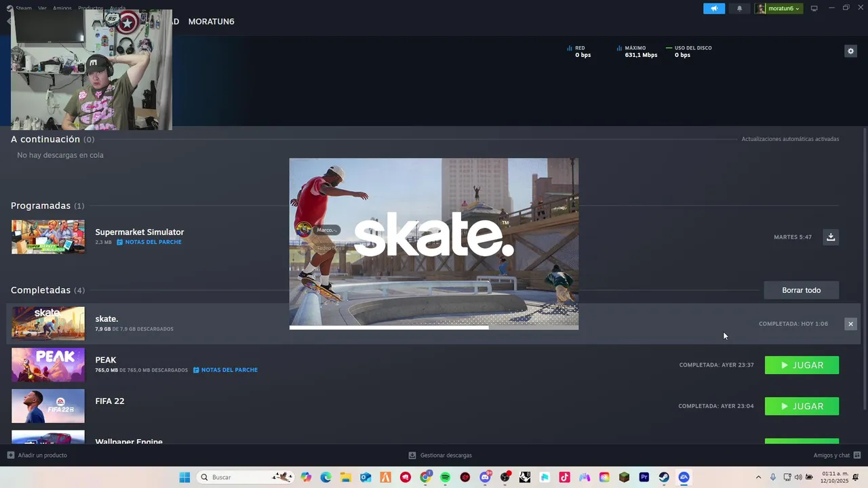Open the taskbar clock and date
The image size is (868, 488).
[835, 477]
